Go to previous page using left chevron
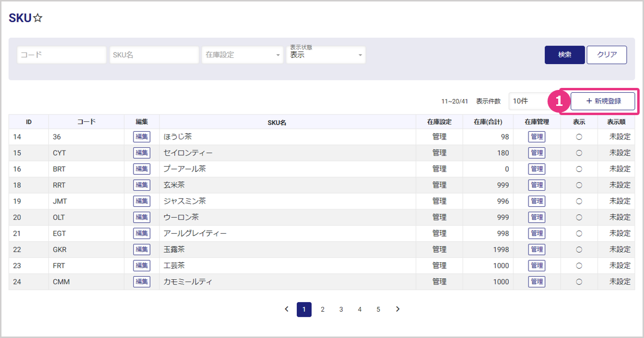 [286, 309]
